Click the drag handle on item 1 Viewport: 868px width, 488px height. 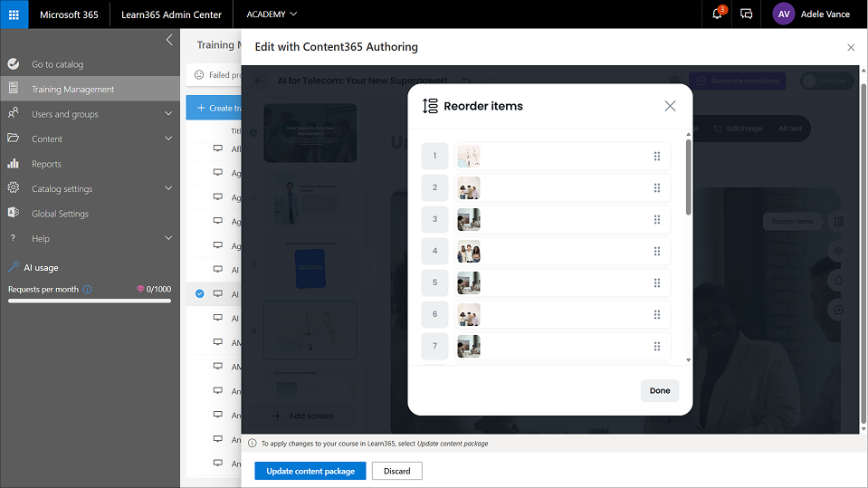click(x=657, y=157)
